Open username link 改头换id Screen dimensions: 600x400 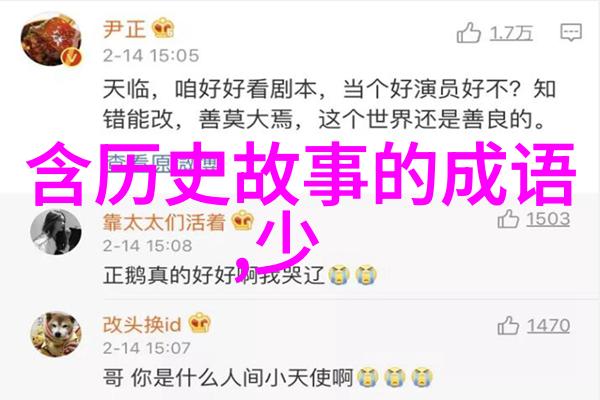coord(142,325)
